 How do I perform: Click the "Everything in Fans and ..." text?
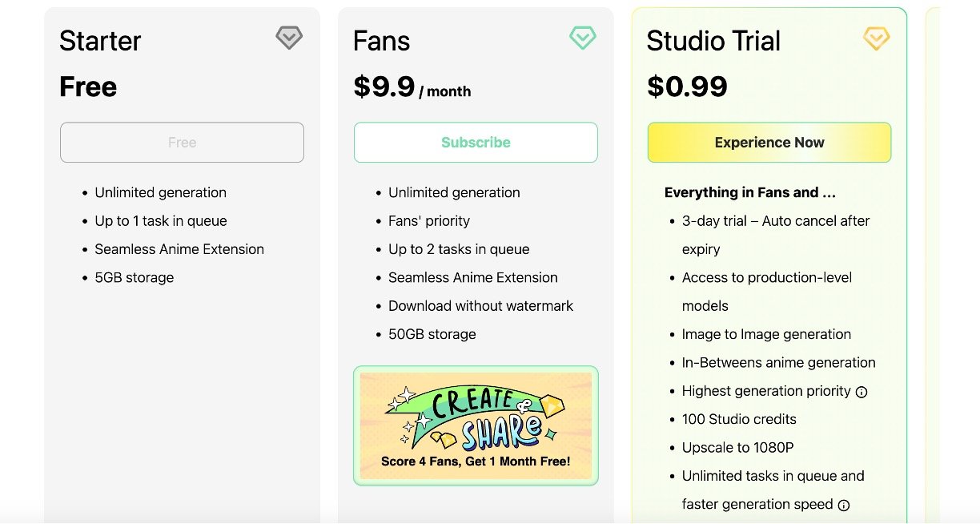[x=750, y=192]
